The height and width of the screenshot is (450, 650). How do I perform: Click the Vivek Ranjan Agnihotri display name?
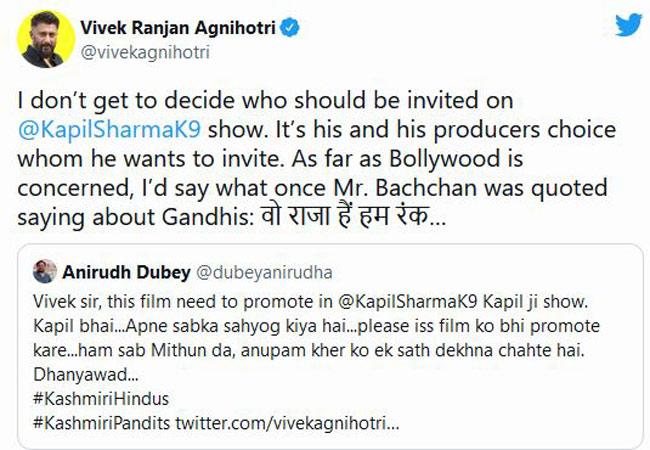(174, 29)
